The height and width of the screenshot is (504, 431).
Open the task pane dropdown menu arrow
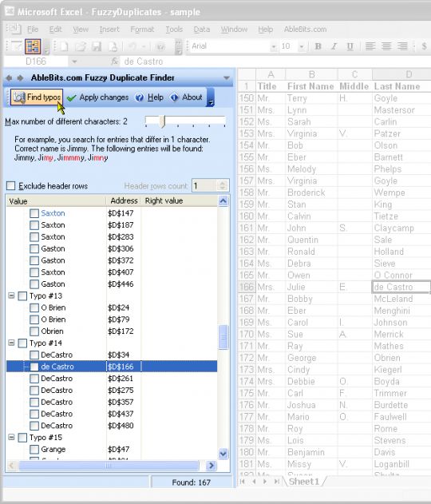pyautogui.click(x=227, y=77)
